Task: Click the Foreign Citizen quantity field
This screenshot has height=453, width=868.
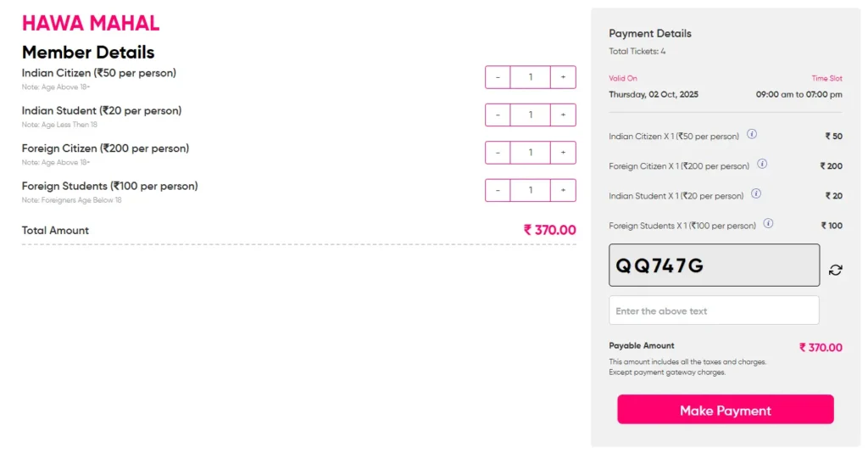Action: (x=531, y=153)
